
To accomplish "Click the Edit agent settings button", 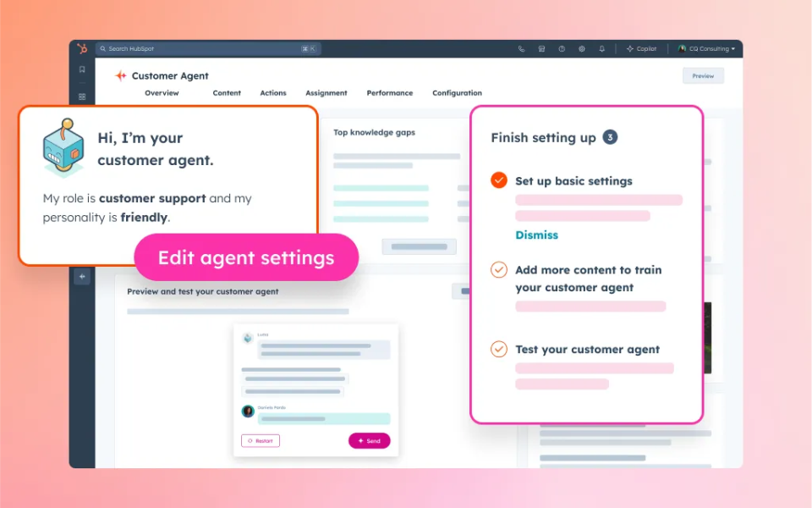I will click(246, 257).
